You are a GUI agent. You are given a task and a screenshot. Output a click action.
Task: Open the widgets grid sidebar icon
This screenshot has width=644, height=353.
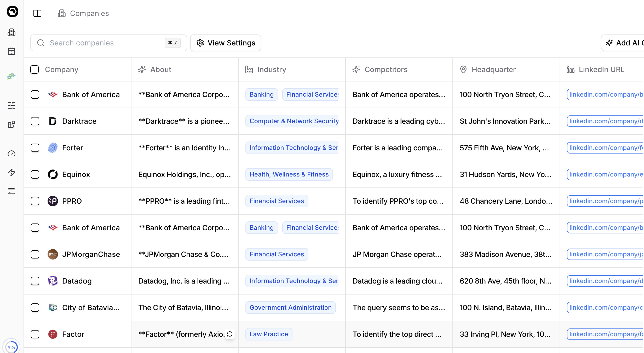pos(11,124)
